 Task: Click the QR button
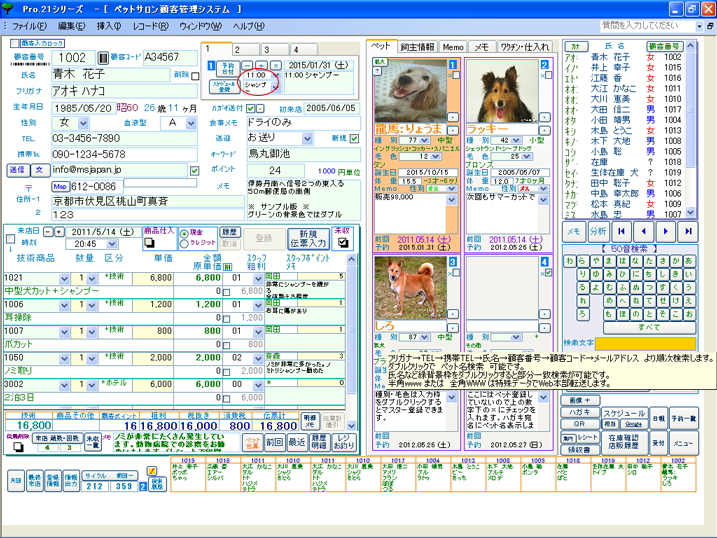pos(579,424)
